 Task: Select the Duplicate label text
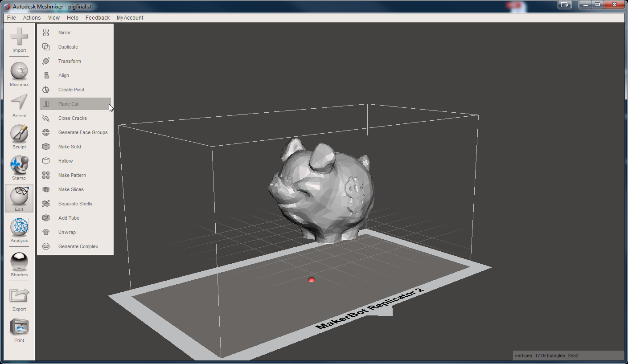(x=68, y=47)
